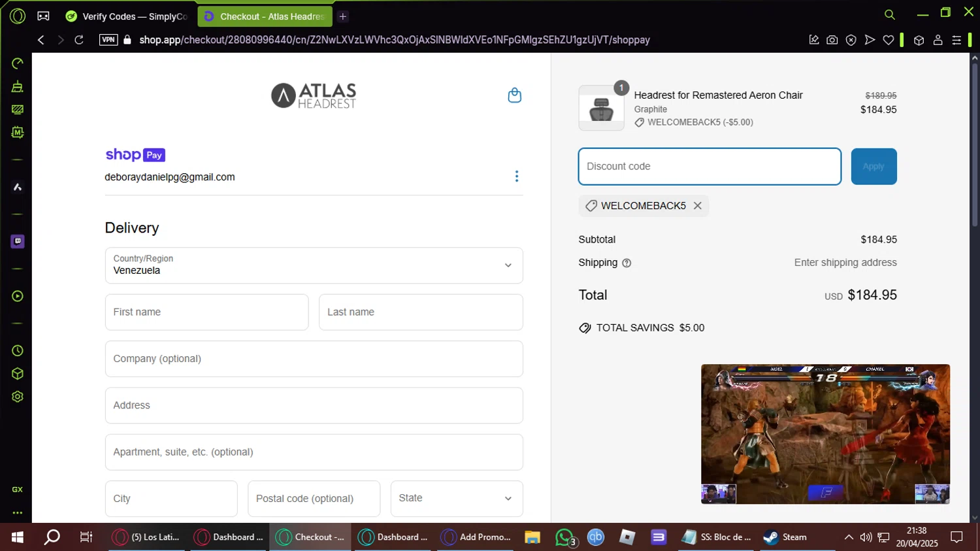Click the workspaces icon beside the tabs
Image resolution: width=980 pixels, height=551 pixels.
pos(43,16)
